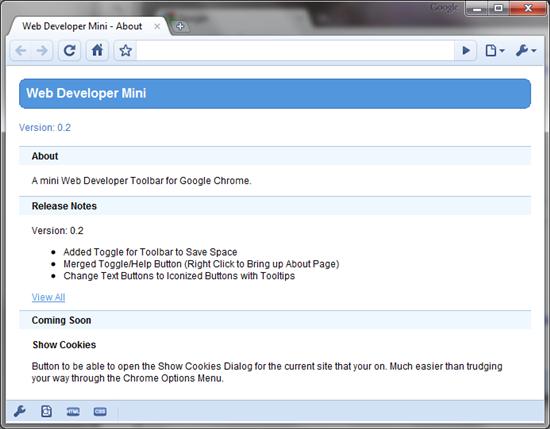Click the HTML validator icon in the bottom toolbar
This screenshot has height=429, width=550.
pos(73,411)
